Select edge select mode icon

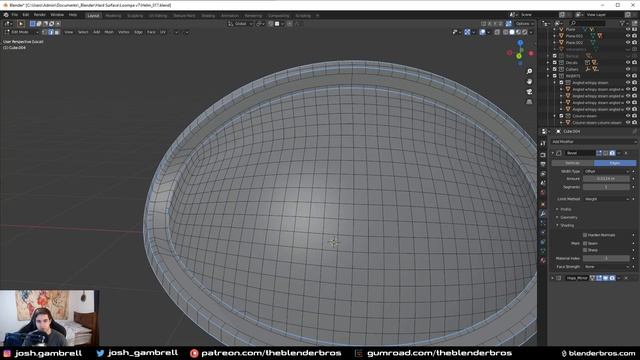pyautogui.click(x=51, y=32)
